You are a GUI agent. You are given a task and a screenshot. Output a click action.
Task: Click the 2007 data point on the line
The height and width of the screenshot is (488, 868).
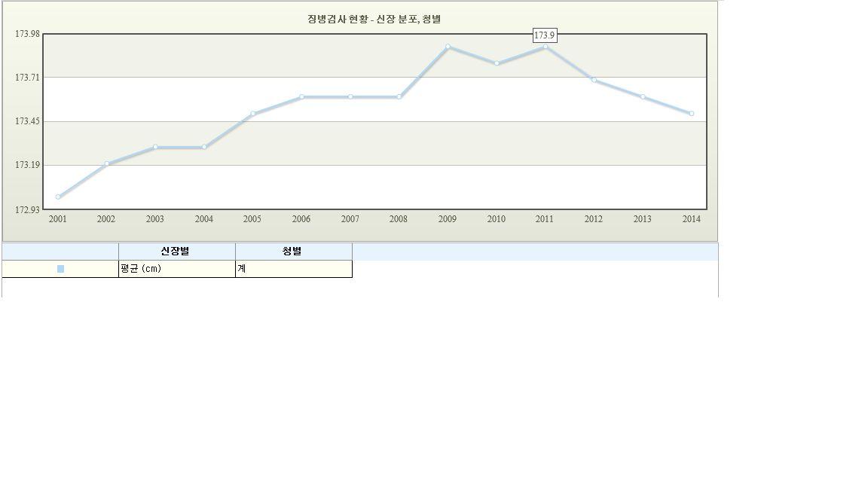click(x=350, y=97)
